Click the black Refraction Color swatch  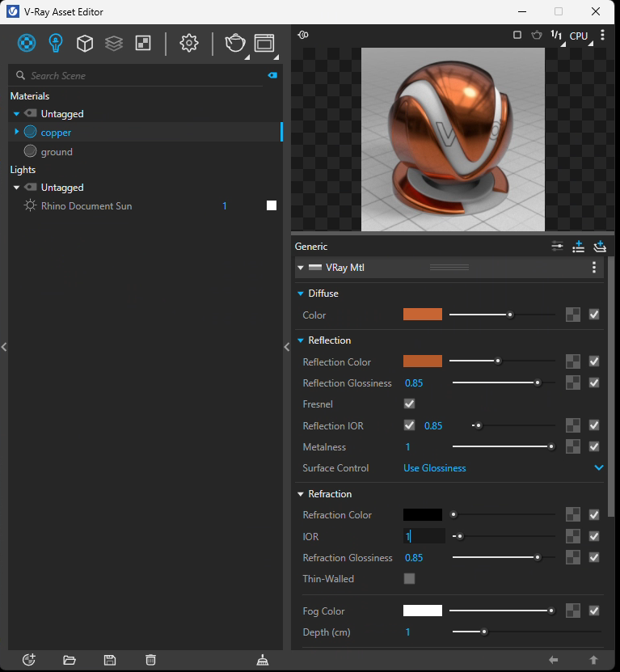click(x=423, y=514)
